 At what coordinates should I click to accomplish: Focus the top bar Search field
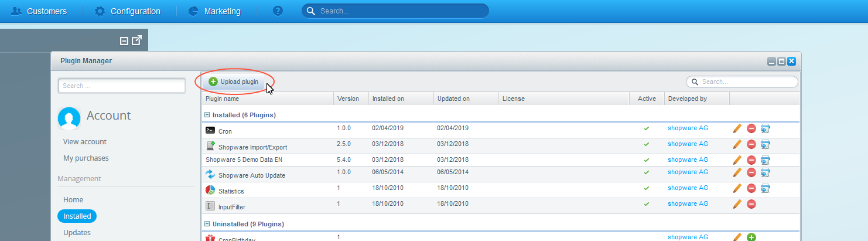point(395,11)
